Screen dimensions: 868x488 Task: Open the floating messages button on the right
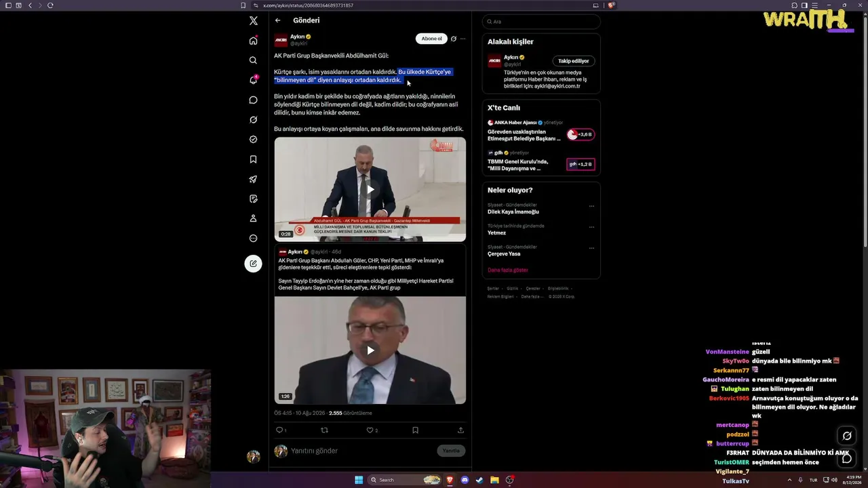point(846,458)
